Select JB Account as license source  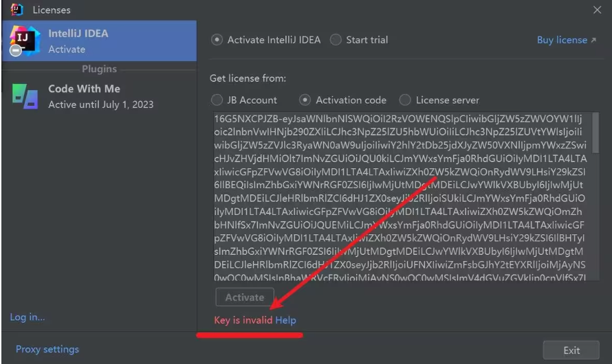point(217,100)
